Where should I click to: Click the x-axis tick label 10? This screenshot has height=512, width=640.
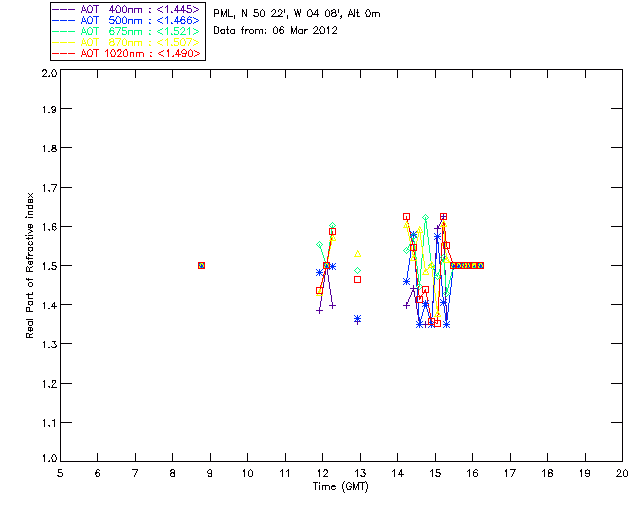coord(247,474)
